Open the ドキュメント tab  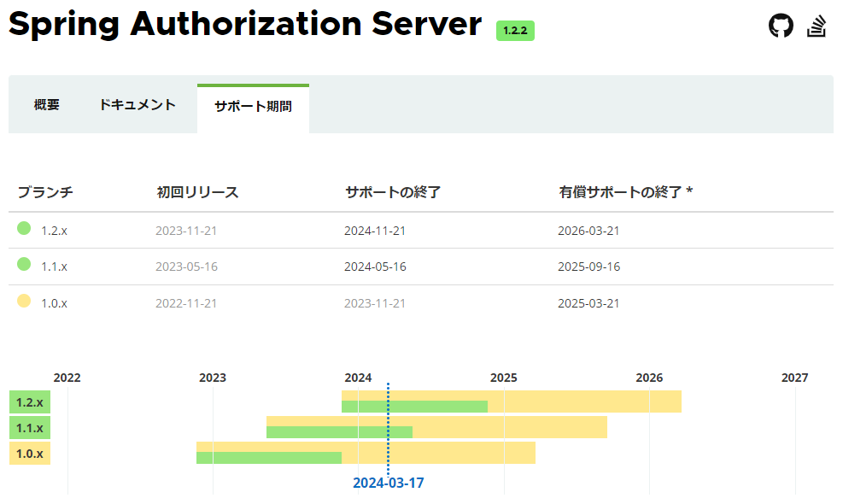137,106
